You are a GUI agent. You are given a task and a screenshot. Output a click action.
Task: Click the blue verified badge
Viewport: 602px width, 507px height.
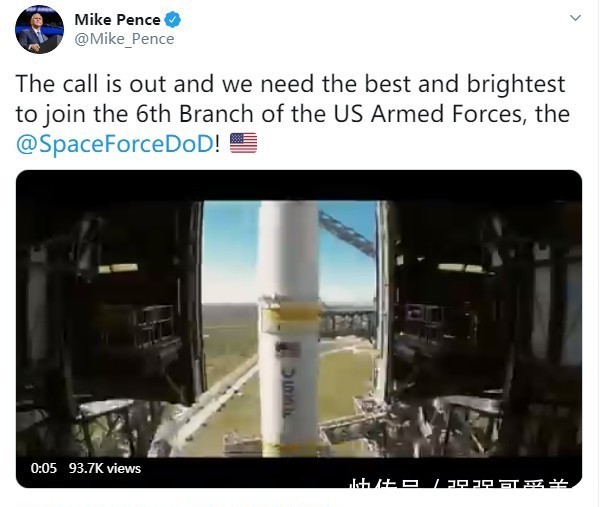tap(173, 20)
